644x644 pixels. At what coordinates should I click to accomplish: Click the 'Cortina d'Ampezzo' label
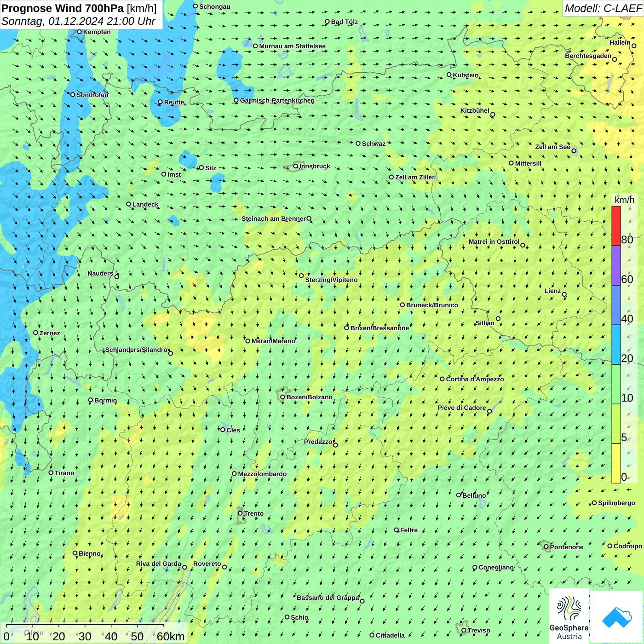(x=475, y=379)
